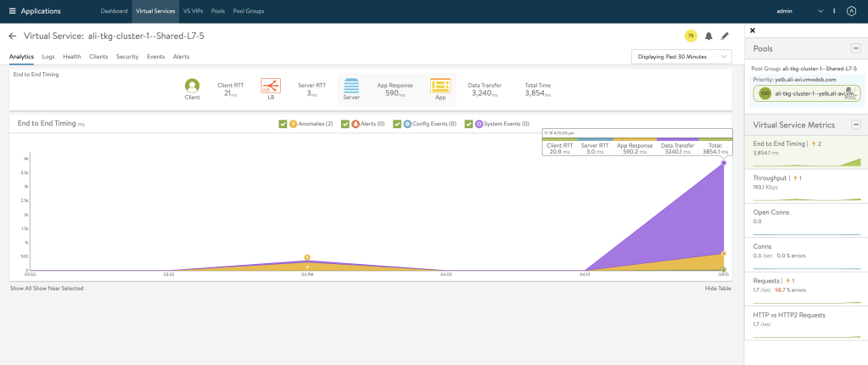This screenshot has width=868, height=365.
Task: Click the pencil edit icon
Action: click(725, 36)
